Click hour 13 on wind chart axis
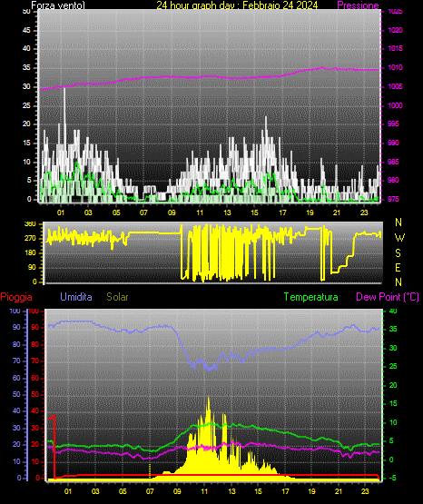 (227, 212)
